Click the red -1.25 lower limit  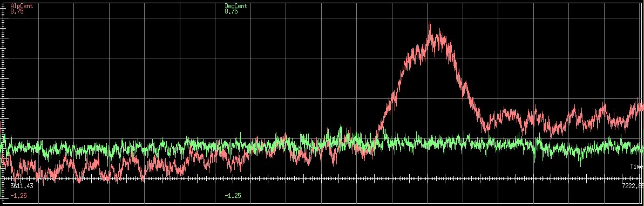18,196
